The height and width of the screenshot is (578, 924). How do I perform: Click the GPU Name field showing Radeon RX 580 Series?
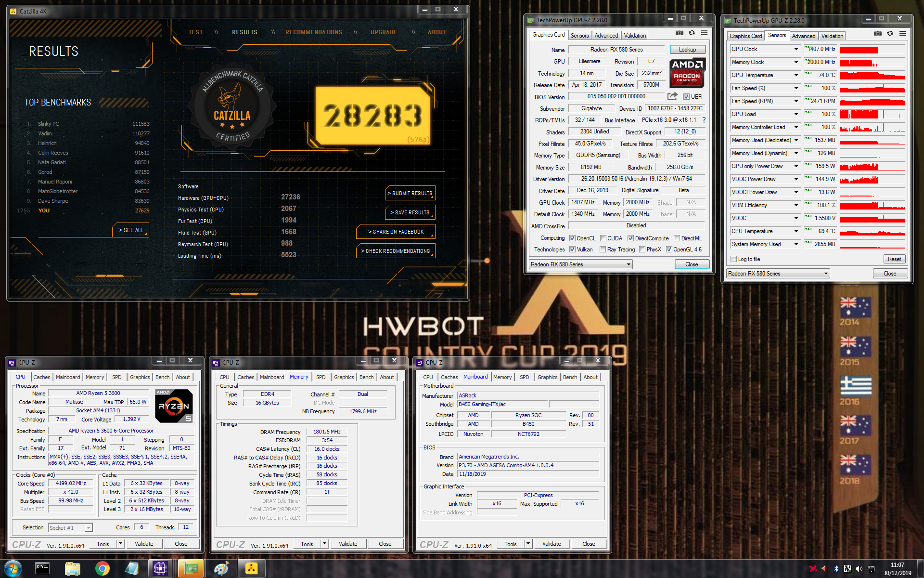click(x=616, y=50)
